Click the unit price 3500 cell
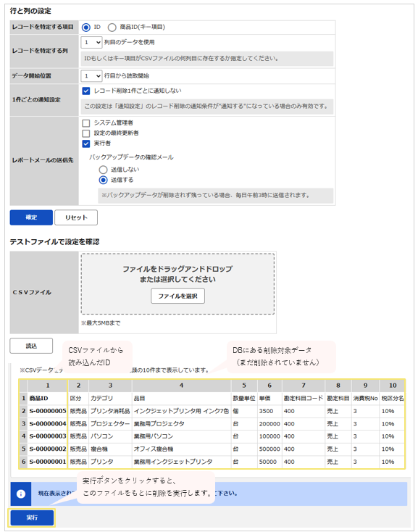This screenshot has width=418, height=532. tap(269, 411)
